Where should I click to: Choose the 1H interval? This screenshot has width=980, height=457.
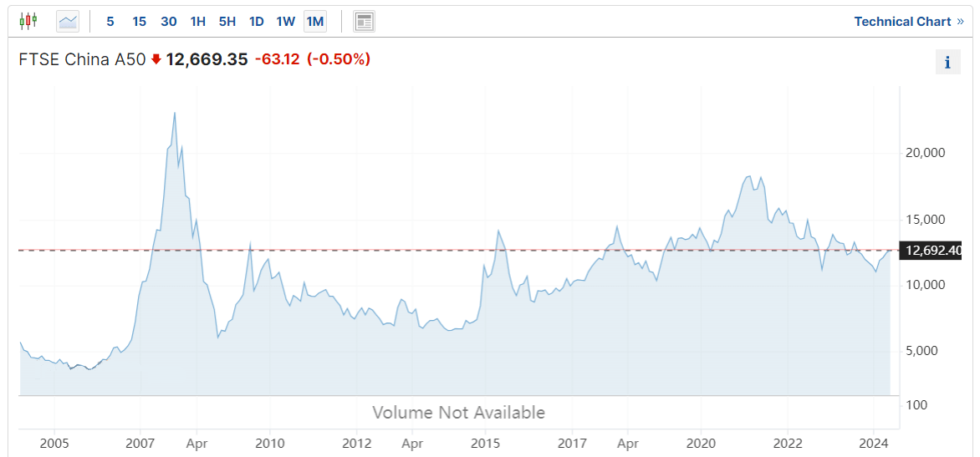[198, 22]
